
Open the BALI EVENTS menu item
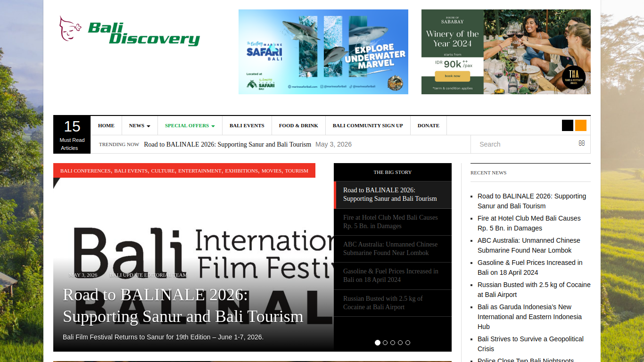(x=247, y=126)
